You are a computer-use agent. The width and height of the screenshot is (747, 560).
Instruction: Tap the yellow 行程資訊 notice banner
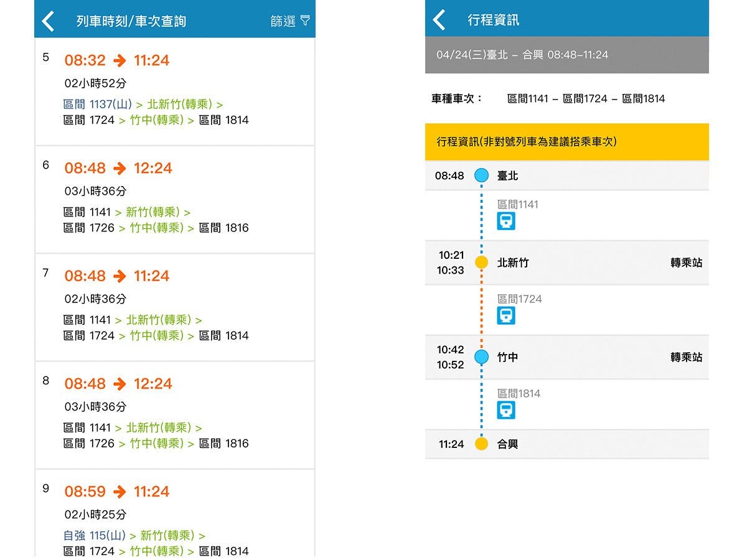(x=566, y=142)
